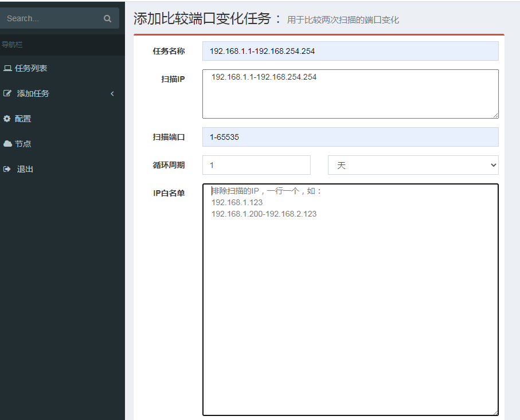This screenshot has height=420, width=520.
Task: Expand the 添加任务 submenu chevron
Action: [x=112, y=94]
